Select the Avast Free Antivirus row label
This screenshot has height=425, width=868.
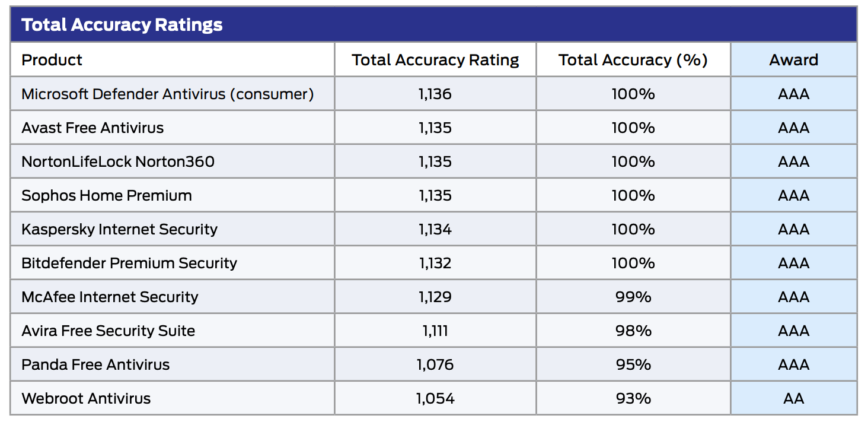(92, 128)
